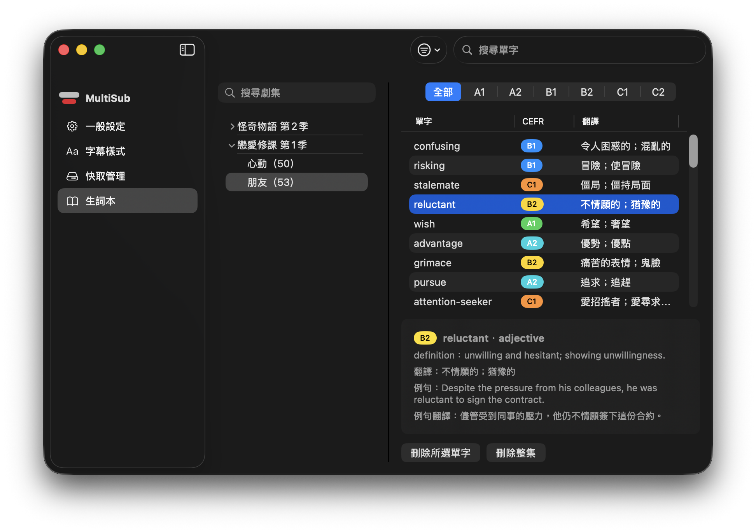Select episode 心動 (50)
The width and height of the screenshot is (756, 532).
coord(297,163)
